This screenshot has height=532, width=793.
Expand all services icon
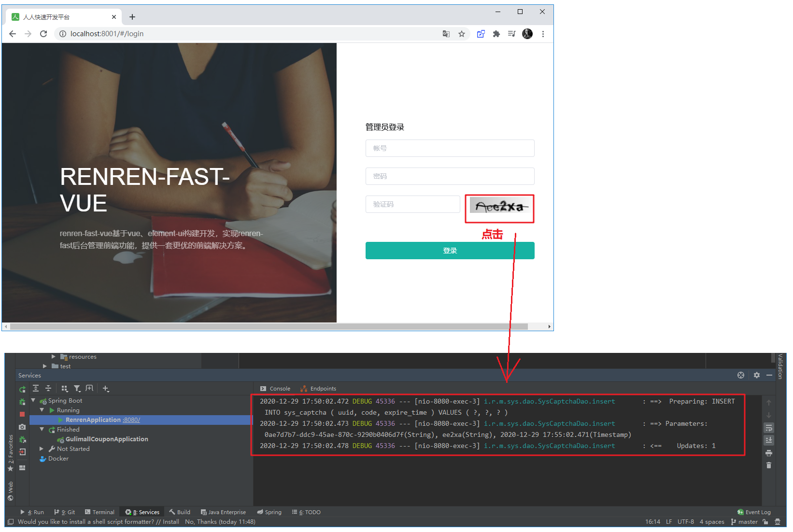[x=36, y=389]
